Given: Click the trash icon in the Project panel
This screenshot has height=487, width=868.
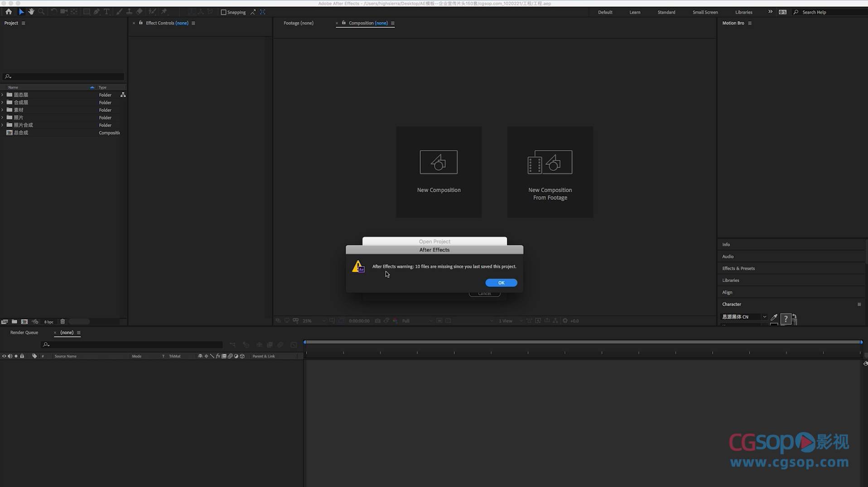Looking at the screenshot, I should point(63,322).
